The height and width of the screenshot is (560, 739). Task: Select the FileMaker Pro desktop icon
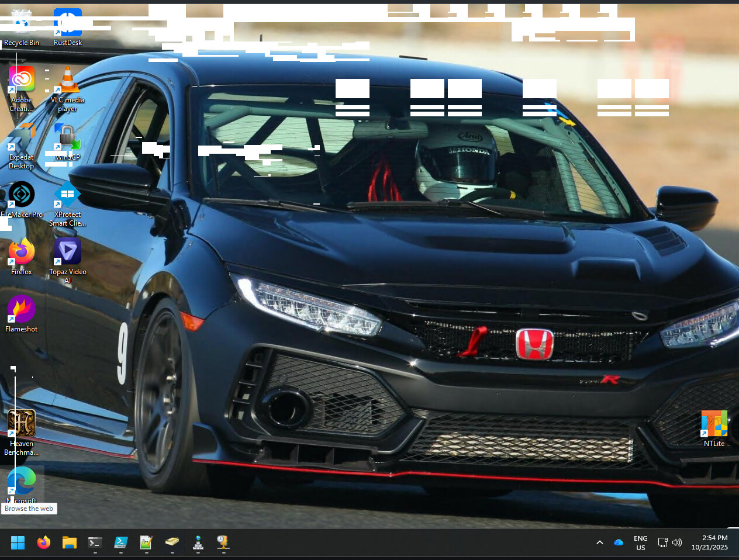click(22, 195)
